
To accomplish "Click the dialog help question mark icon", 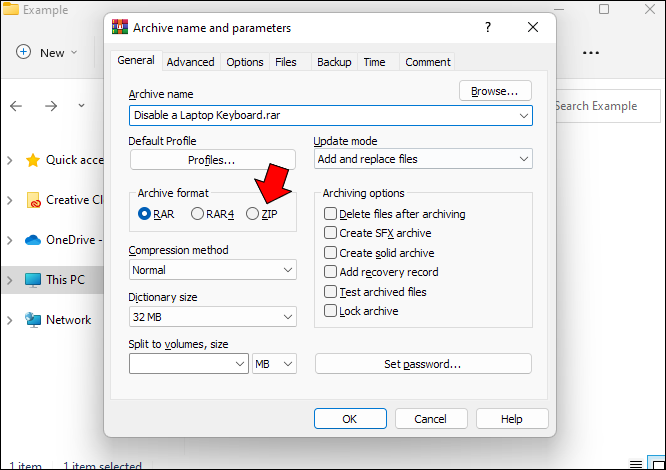I will (487, 27).
